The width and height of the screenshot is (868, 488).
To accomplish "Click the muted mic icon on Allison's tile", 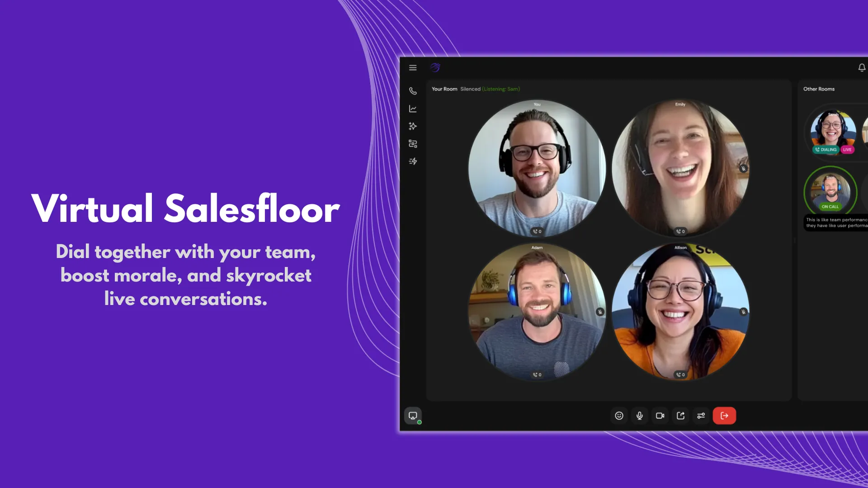I will [x=743, y=312].
